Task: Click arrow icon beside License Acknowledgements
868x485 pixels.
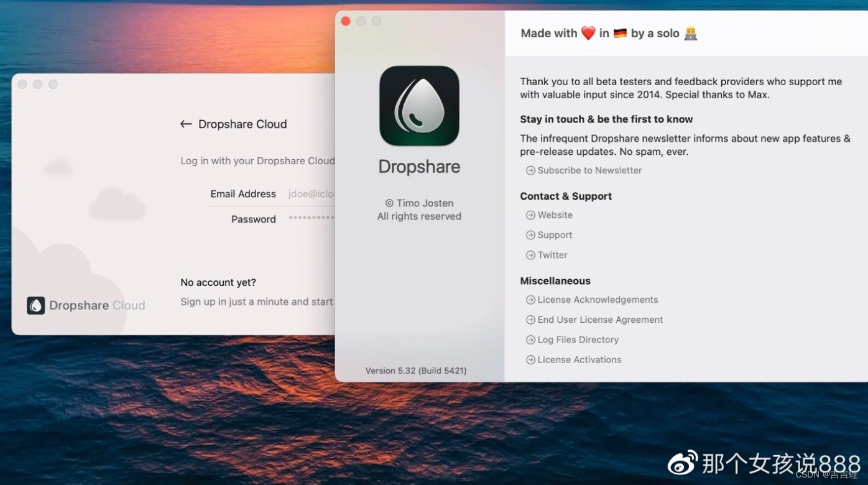Action: (x=530, y=300)
